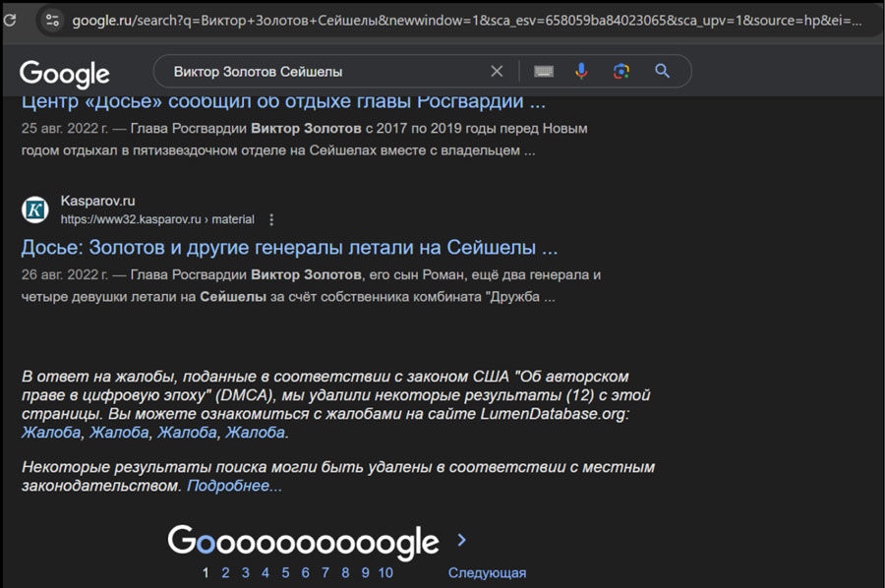The height and width of the screenshot is (588, 885).
Task: Open result about Центр «Досье» and Росгвардии
Action: coord(283,102)
